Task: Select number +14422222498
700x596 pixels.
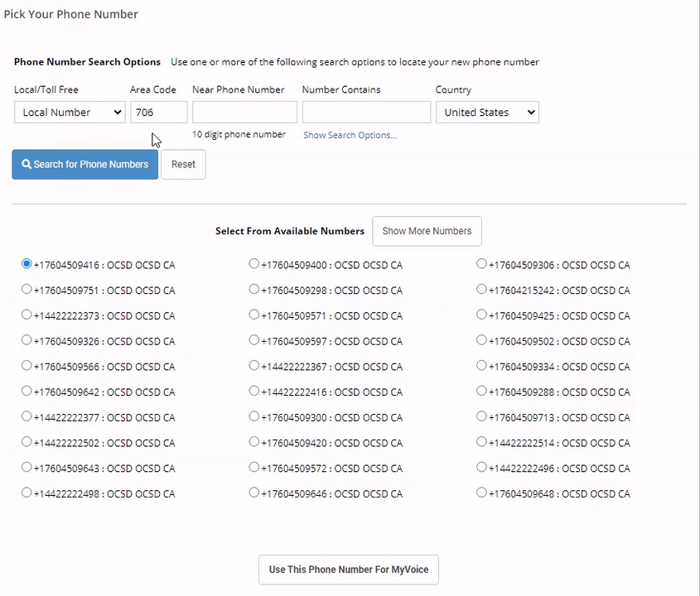Action: pyautogui.click(x=27, y=493)
